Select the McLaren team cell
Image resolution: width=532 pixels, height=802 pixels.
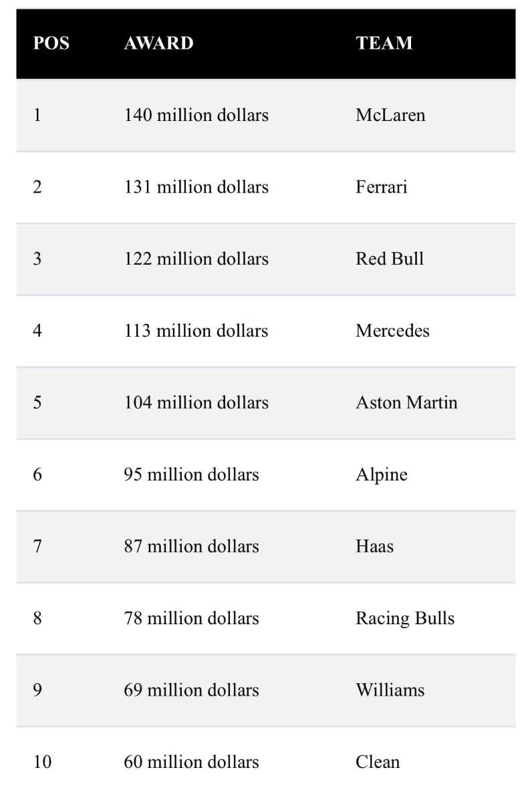click(390, 115)
